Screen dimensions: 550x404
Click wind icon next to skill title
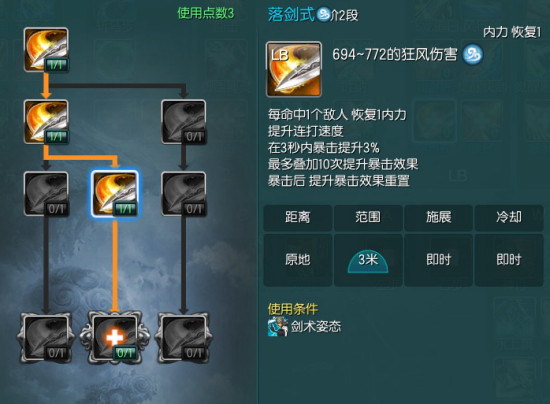pyautogui.click(x=323, y=14)
